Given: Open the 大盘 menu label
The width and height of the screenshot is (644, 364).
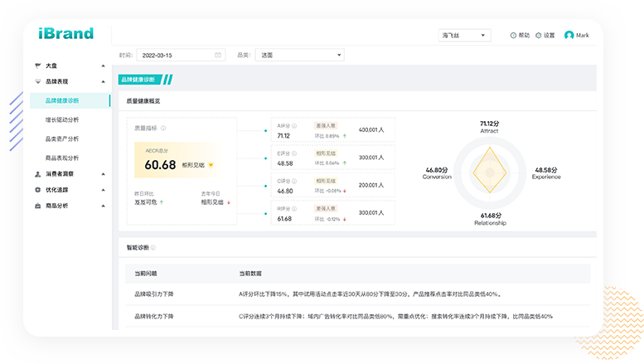Looking at the screenshot, I should [x=51, y=66].
